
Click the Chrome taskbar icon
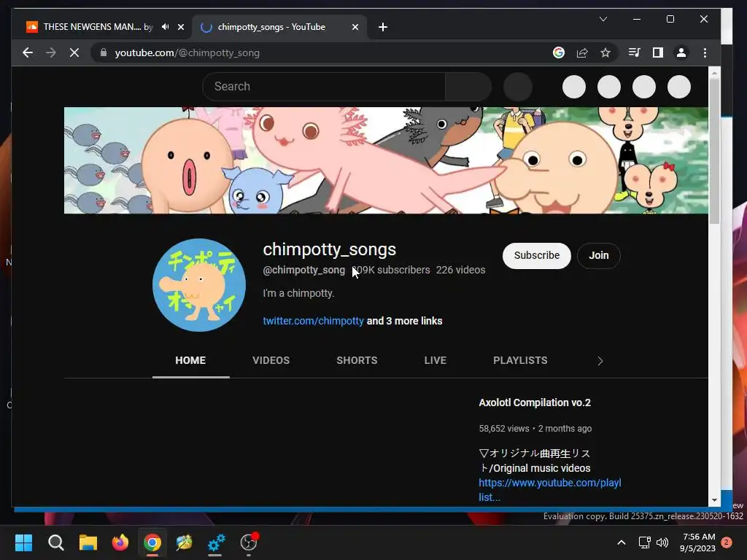point(152,542)
